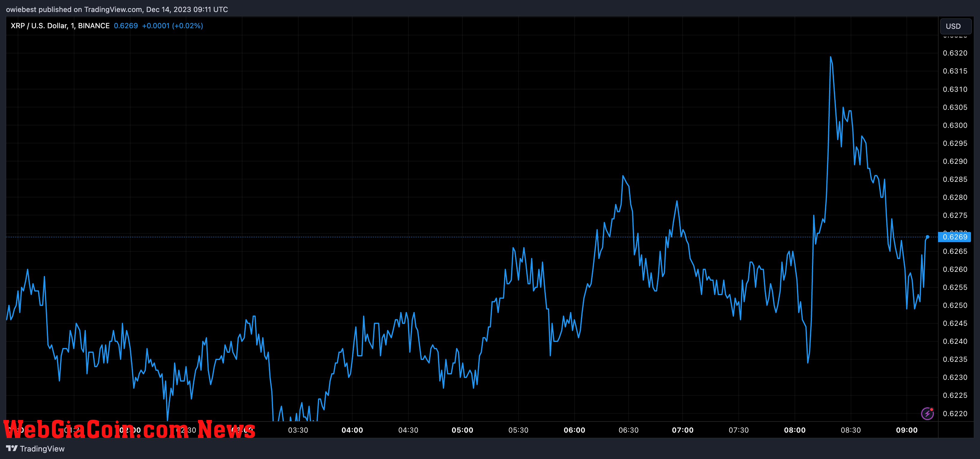Viewport: 980px width, 459px height.
Task: Click the 04:00 time axis label
Action: (x=352, y=430)
